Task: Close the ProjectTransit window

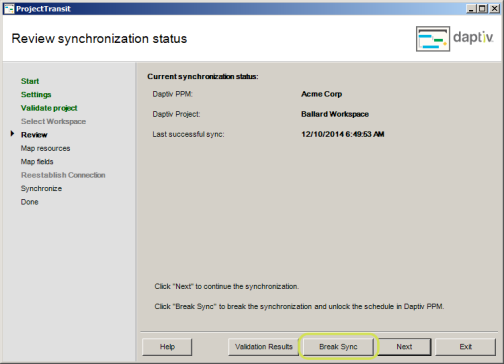Action: click(x=494, y=9)
